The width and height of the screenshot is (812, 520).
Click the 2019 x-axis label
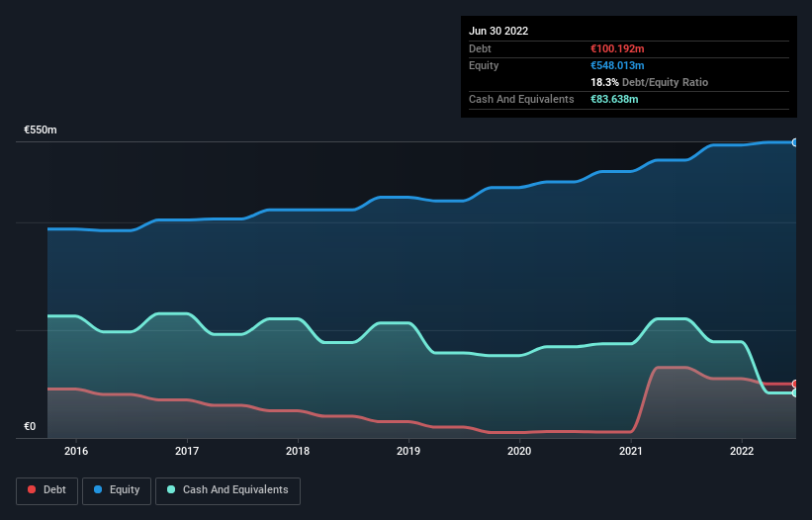point(408,451)
